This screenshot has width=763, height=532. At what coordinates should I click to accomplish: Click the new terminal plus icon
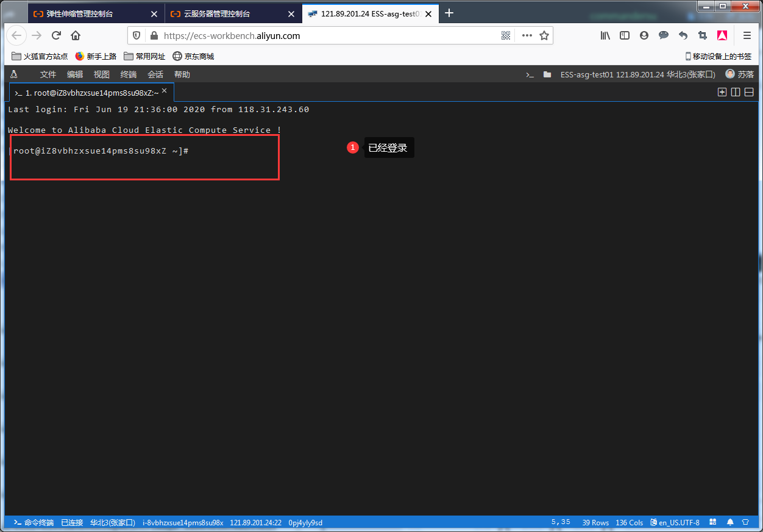click(x=722, y=92)
